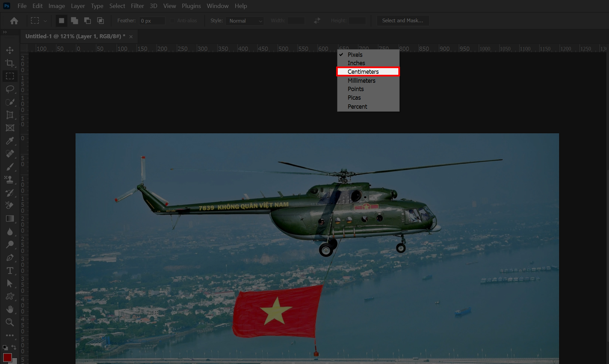Select the Rectangular Marquee tool
This screenshot has height=364, width=609.
(10, 76)
